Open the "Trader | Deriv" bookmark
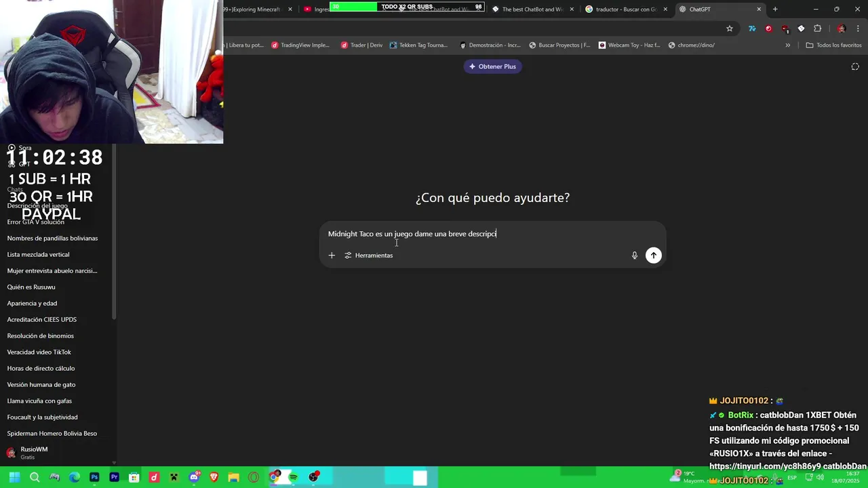Screen dimensions: 868x488 click(362, 45)
